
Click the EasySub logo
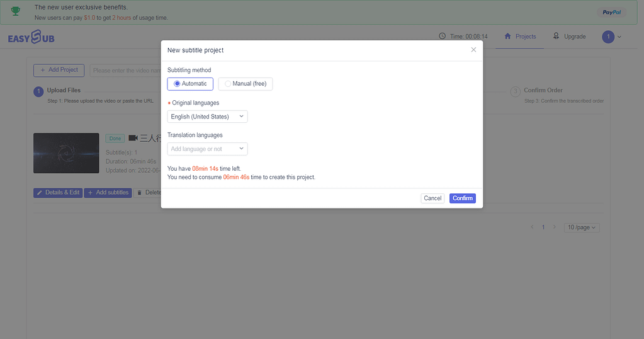pyautogui.click(x=31, y=37)
